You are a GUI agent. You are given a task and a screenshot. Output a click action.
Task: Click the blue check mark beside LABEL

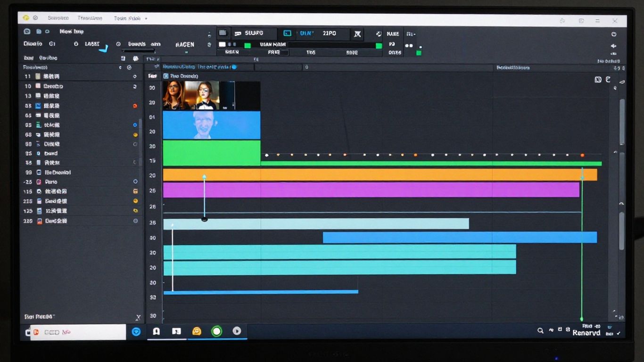tap(104, 48)
